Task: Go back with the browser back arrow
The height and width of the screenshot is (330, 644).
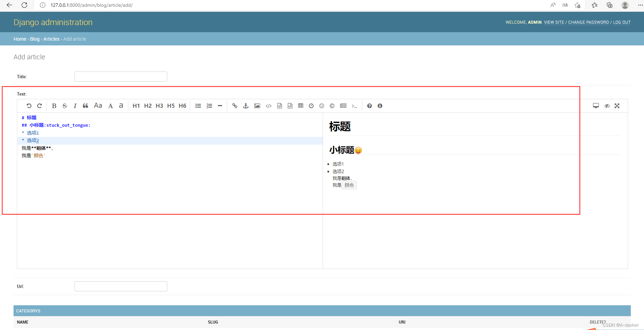Action: click(x=9, y=5)
